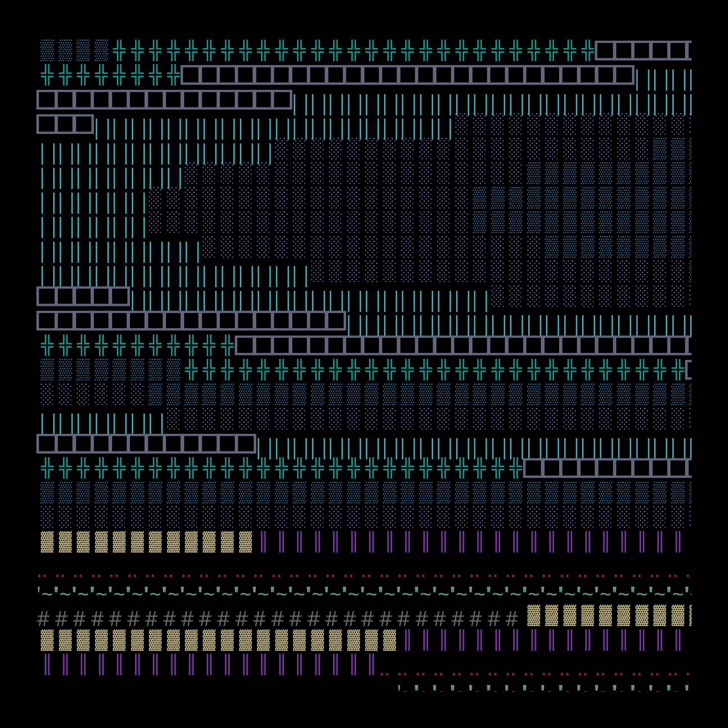Click the first teal cross glyph in top row
The image size is (728, 728).
click(x=119, y=50)
